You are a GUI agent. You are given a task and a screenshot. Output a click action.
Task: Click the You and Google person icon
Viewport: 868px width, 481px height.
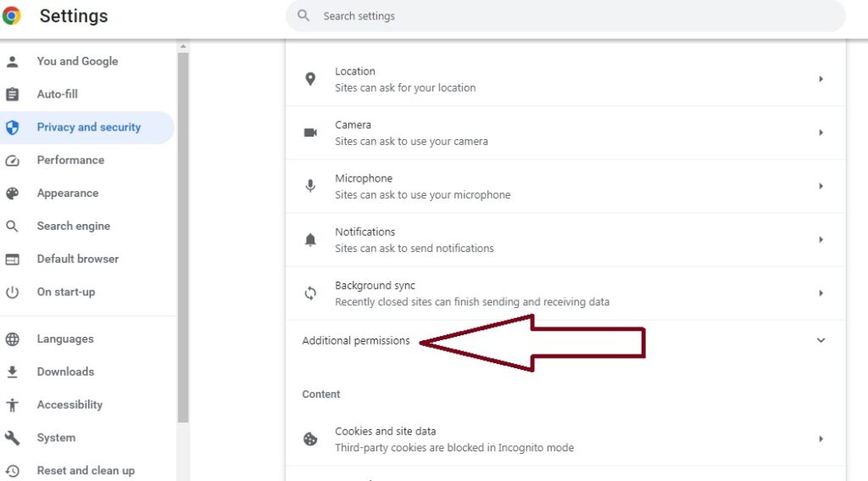click(12, 62)
